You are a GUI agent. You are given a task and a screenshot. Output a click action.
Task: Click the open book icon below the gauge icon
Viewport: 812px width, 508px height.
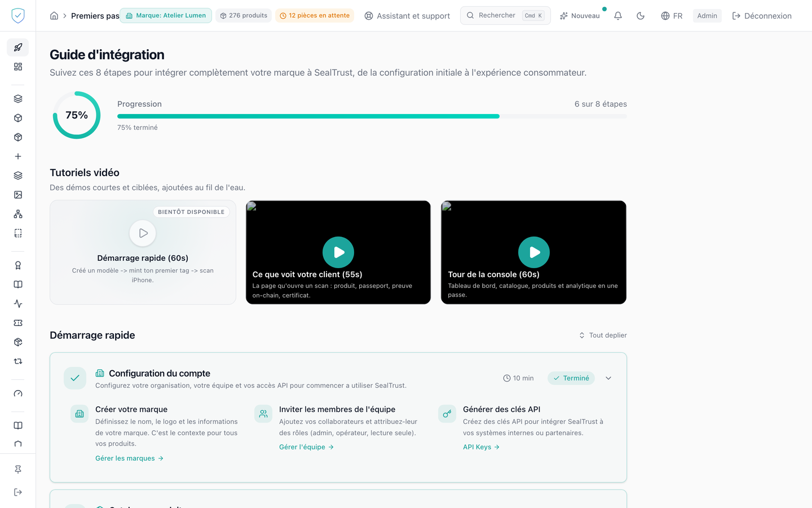tap(18, 426)
